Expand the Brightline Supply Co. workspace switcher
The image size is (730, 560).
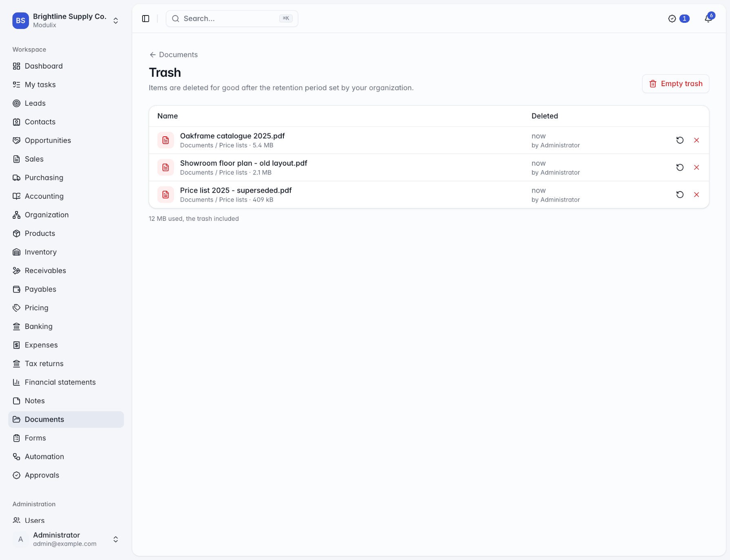[x=66, y=20]
